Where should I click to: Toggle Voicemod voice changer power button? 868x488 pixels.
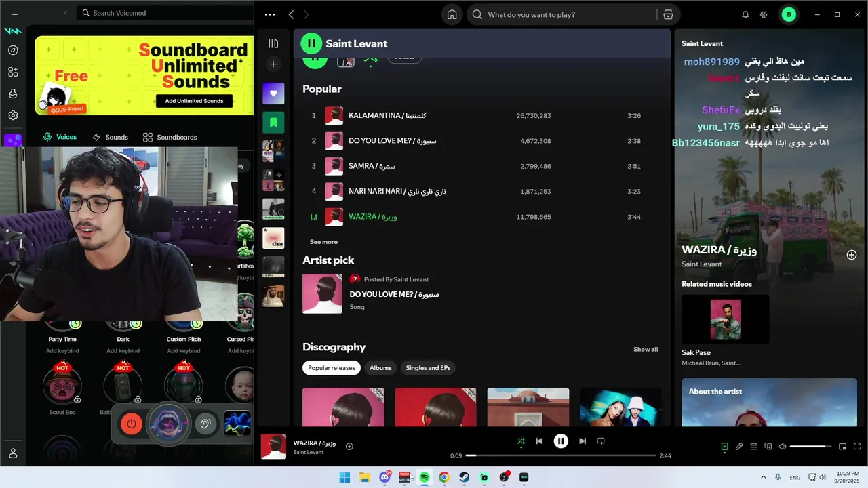click(x=132, y=424)
